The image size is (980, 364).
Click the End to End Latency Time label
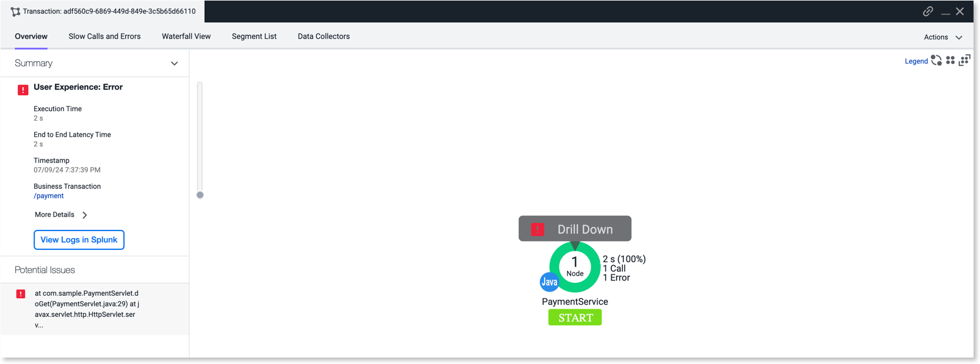(x=72, y=135)
